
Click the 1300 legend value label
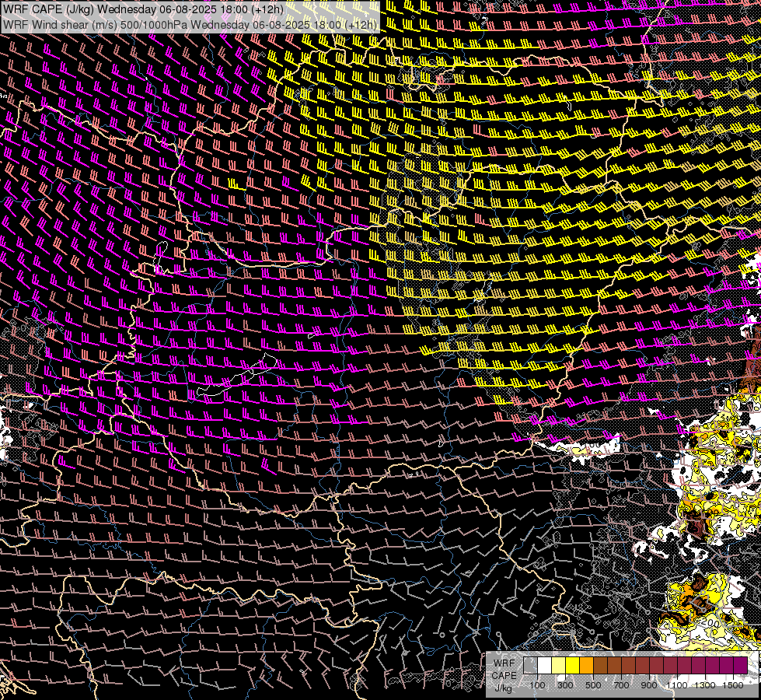coord(705,685)
